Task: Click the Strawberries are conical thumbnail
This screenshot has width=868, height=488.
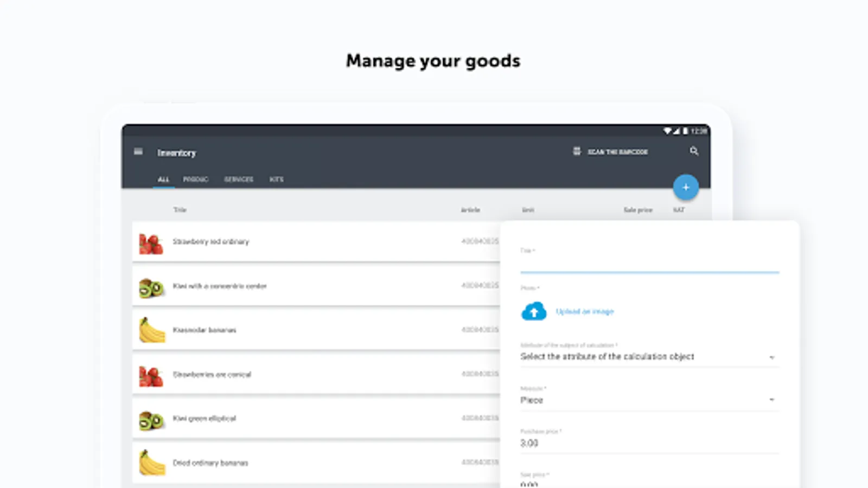Action: (x=151, y=376)
